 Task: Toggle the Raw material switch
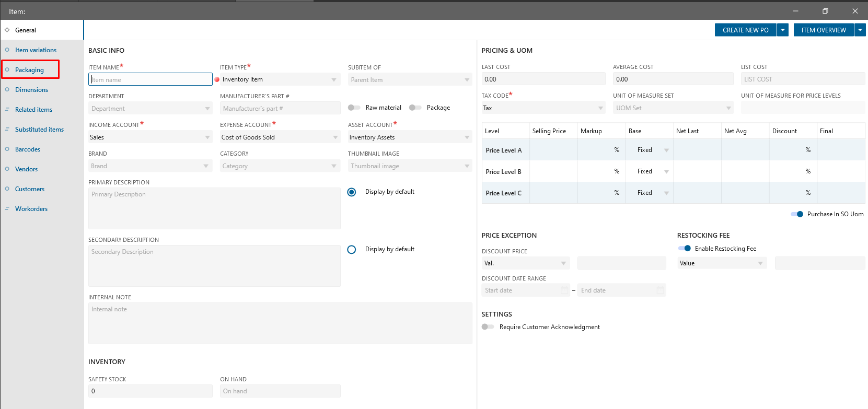point(354,108)
